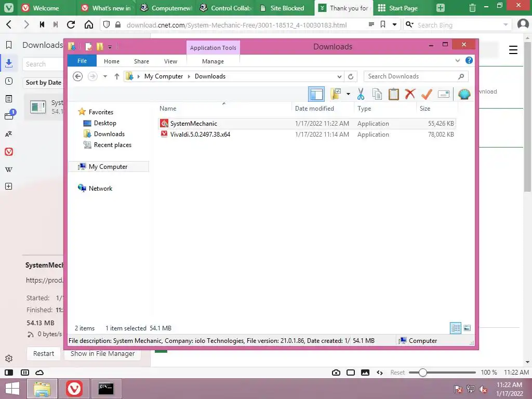Image resolution: width=532 pixels, height=399 pixels.
Task: Click Show in File Manager button
Action: (x=102, y=353)
